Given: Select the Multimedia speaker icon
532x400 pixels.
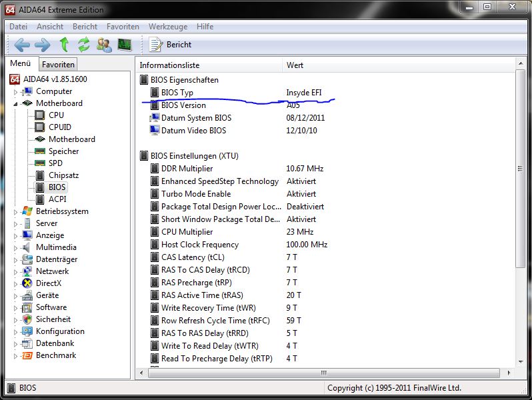Looking at the screenshot, I should coord(27,247).
